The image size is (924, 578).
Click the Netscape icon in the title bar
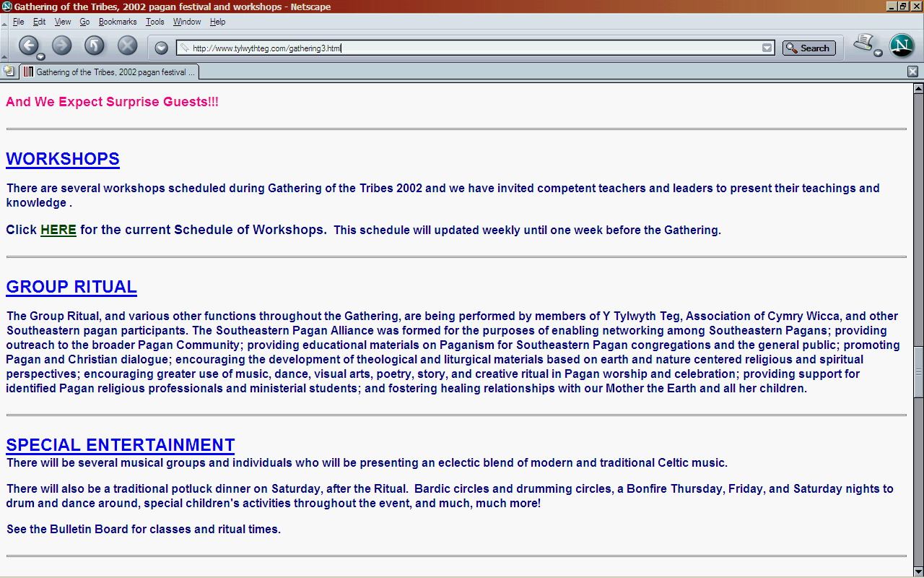[x=6, y=7]
